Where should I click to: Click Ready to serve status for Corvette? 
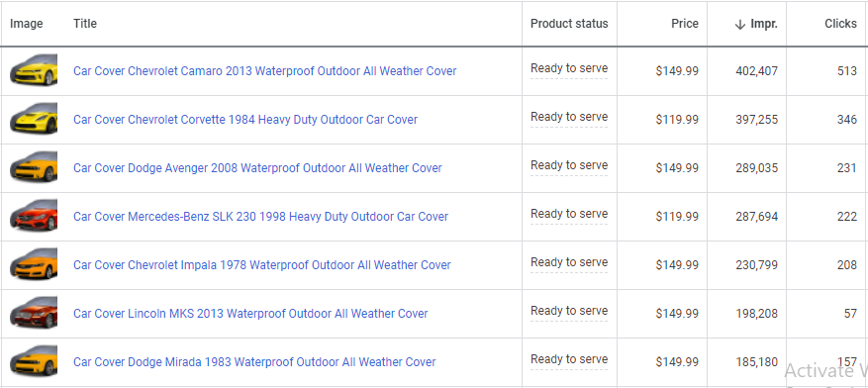pyautogui.click(x=569, y=117)
